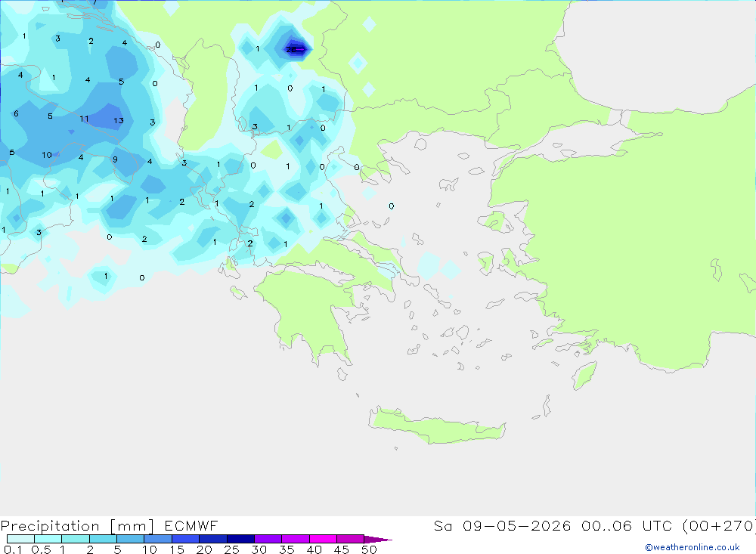Click the 2–5 mm legend color swatch
The height and width of the screenshot is (554, 756).
pyautogui.click(x=103, y=539)
